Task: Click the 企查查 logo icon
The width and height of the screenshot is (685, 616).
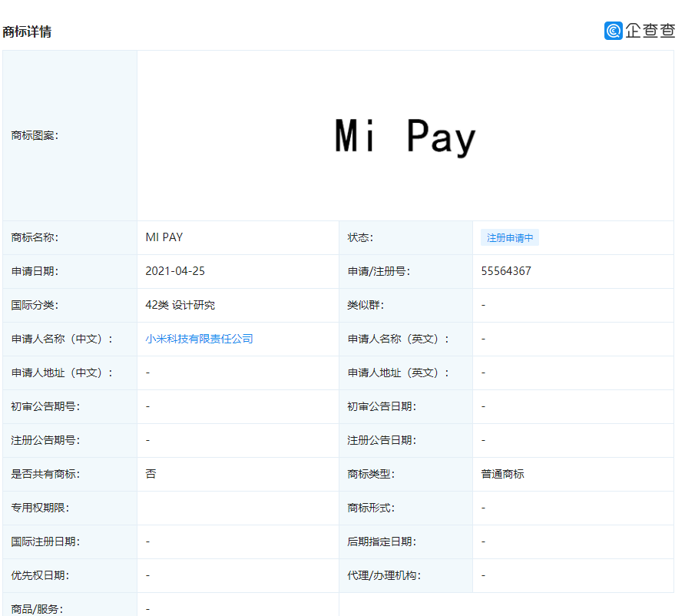Action: click(x=612, y=31)
